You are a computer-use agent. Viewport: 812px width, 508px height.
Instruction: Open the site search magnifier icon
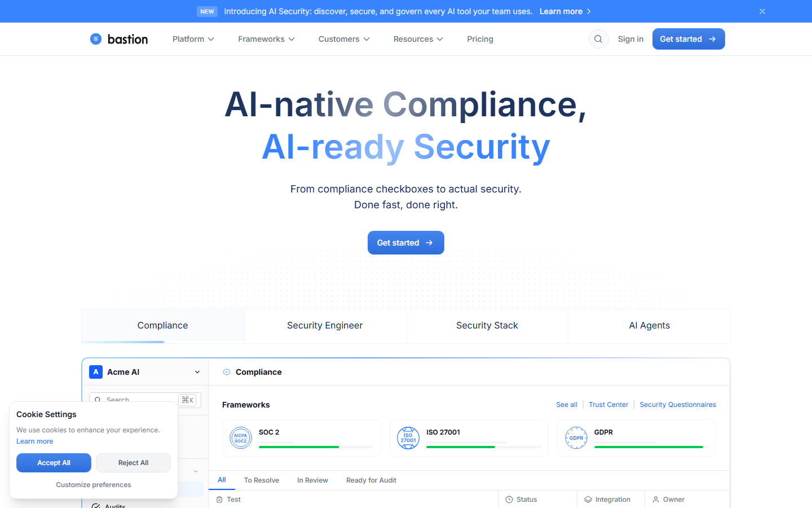[598, 39]
